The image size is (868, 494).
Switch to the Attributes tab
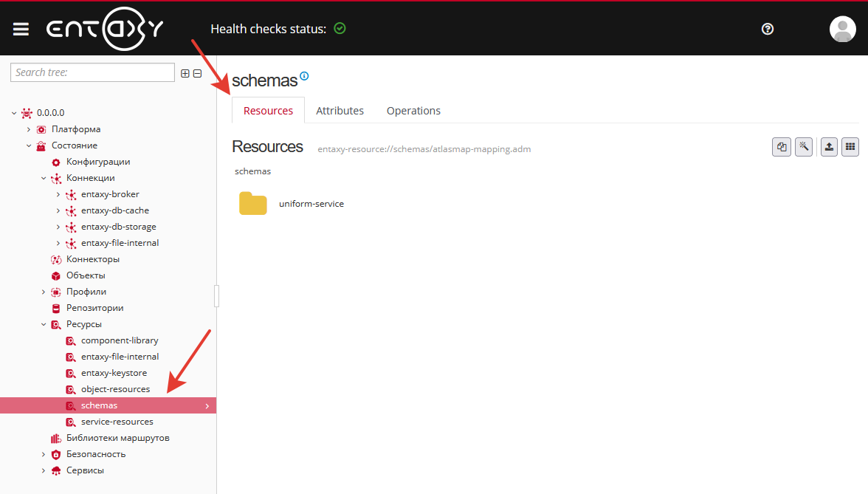(340, 111)
